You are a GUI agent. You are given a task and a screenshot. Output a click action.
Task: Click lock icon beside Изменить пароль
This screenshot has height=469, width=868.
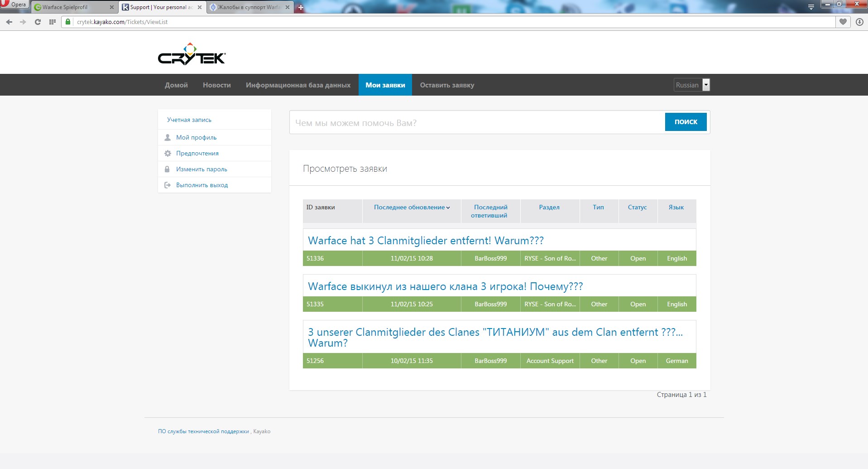(168, 169)
